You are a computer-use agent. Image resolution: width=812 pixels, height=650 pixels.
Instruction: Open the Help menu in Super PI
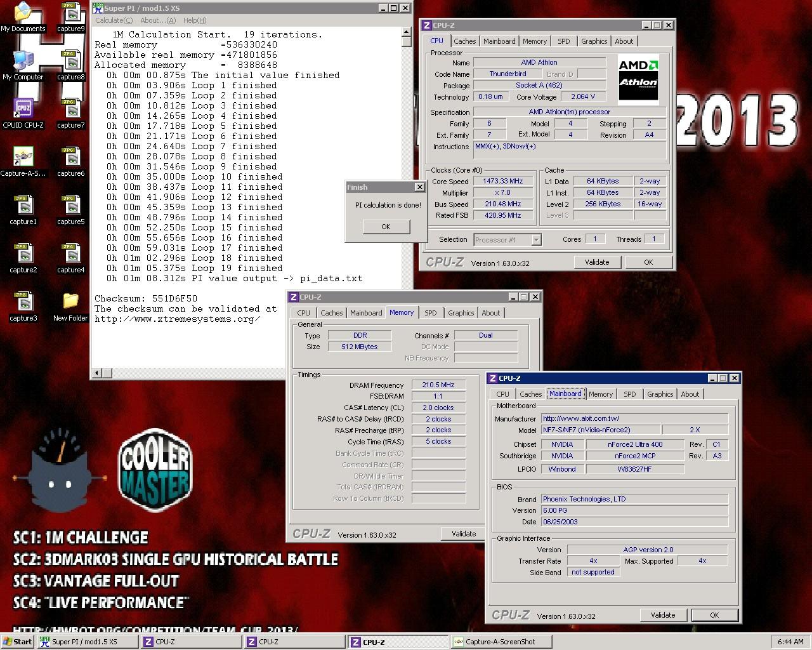(194, 20)
